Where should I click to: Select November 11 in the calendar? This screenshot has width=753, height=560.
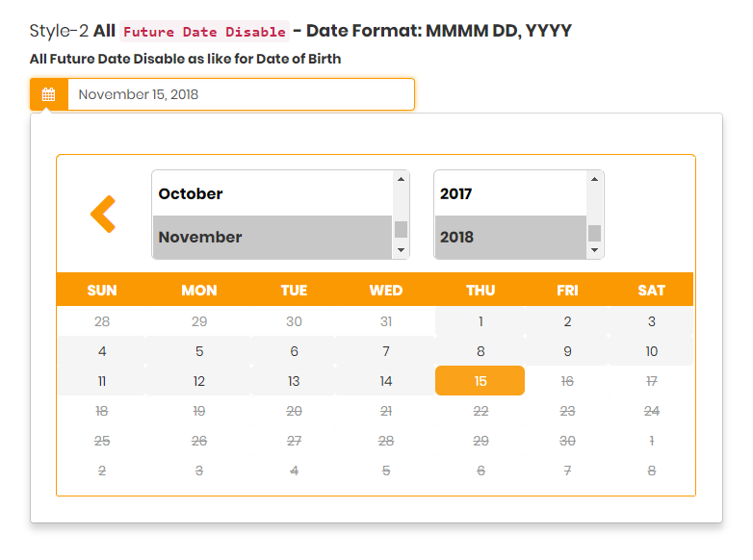tap(102, 381)
